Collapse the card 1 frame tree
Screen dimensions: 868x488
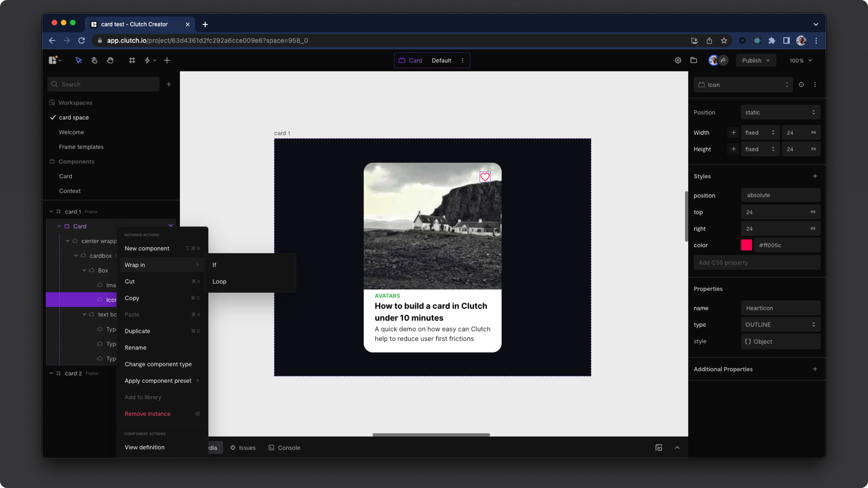point(51,211)
